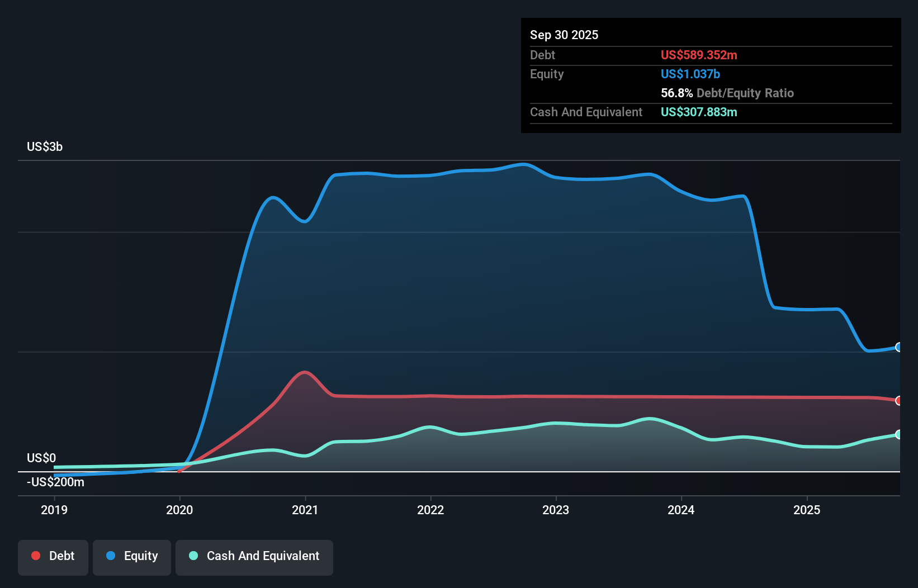
Task: Click the 56.8% Debt/Equity Ratio text
Action: click(x=727, y=93)
